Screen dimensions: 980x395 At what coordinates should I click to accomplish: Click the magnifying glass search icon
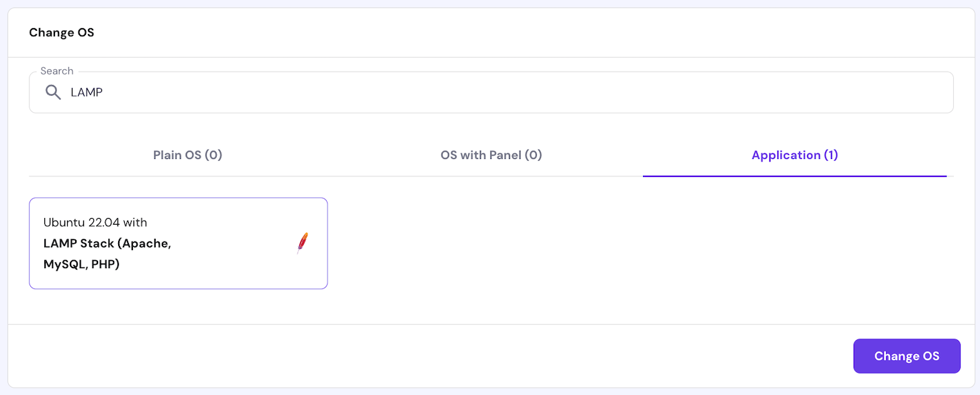[53, 93]
